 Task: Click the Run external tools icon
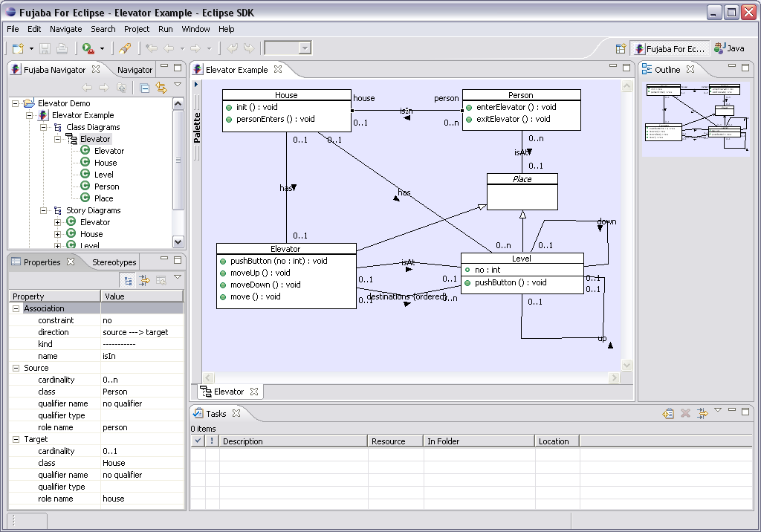[x=88, y=48]
